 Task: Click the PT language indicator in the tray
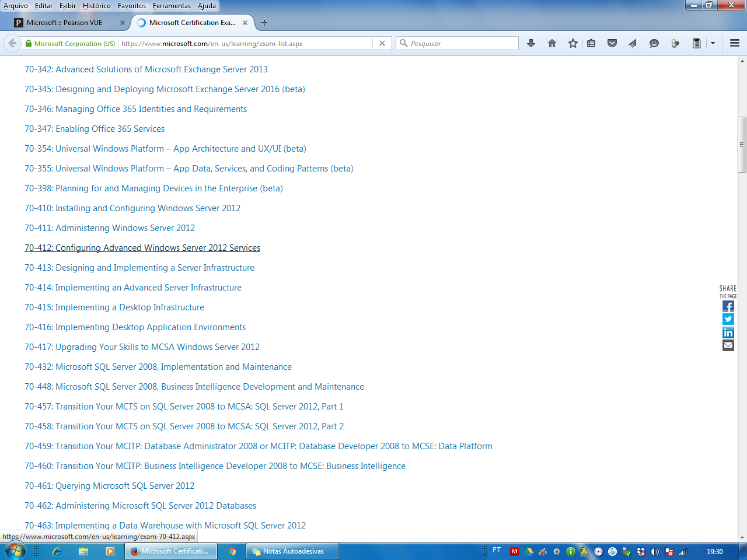pyautogui.click(x=497, y=550)
